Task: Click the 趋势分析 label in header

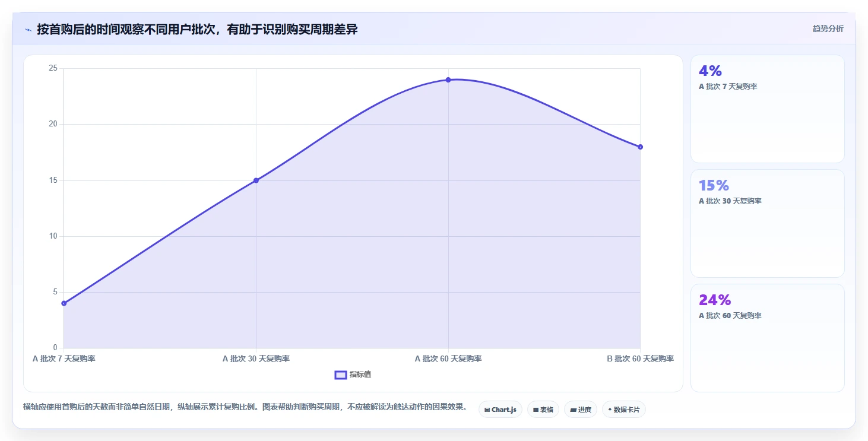Action: click(828, 29)
